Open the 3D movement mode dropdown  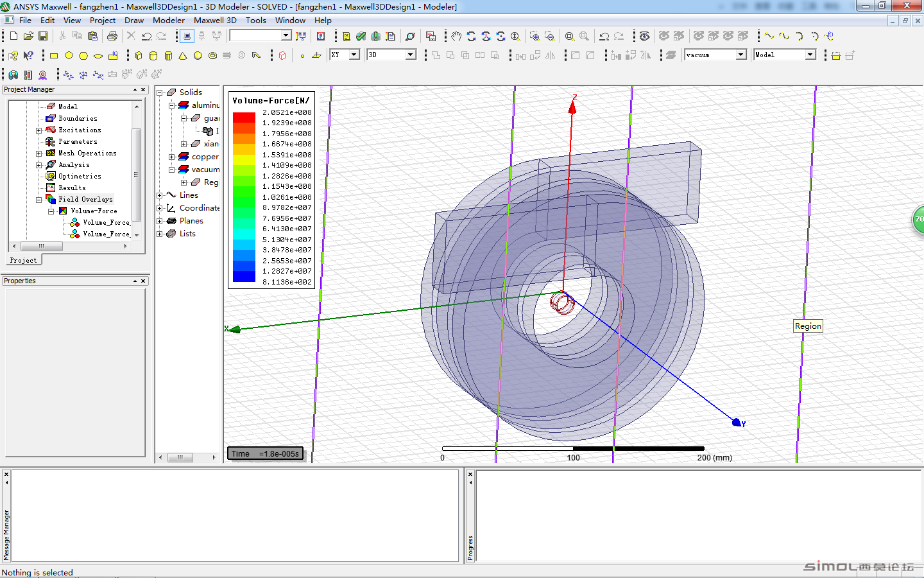tap(411, 55)
